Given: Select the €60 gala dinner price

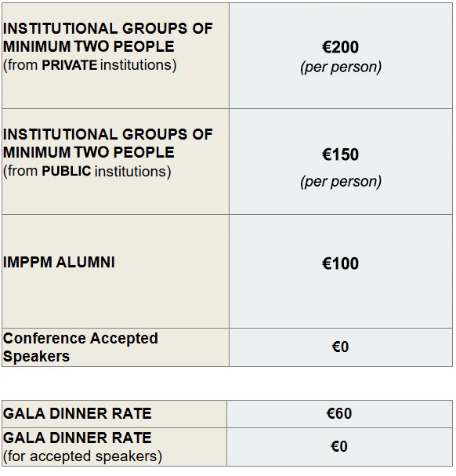Looking at the screenshot, I should click(339, 413).
